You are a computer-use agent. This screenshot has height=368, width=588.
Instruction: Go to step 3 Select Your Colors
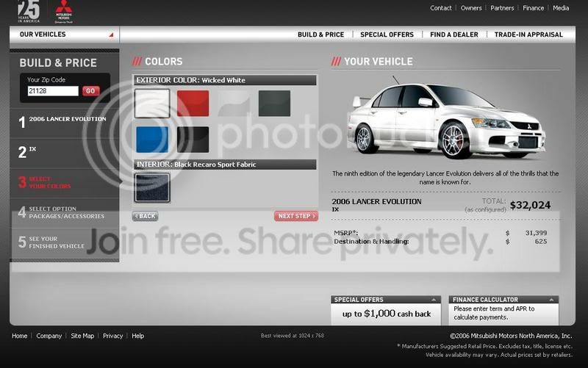[65, 183]
